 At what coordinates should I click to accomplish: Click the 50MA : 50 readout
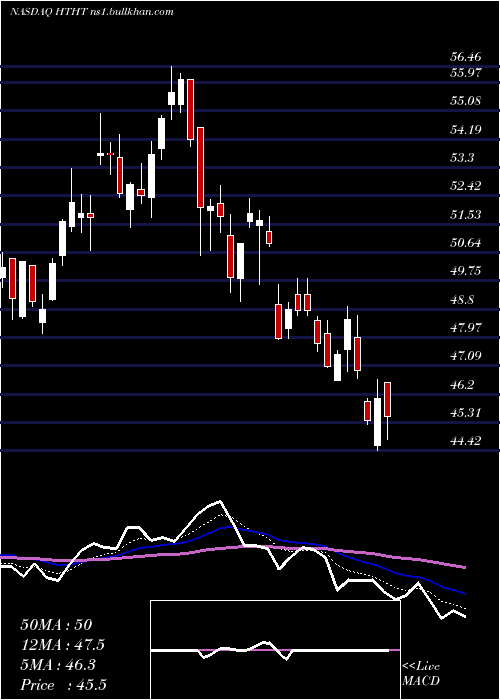click(56, 625)
